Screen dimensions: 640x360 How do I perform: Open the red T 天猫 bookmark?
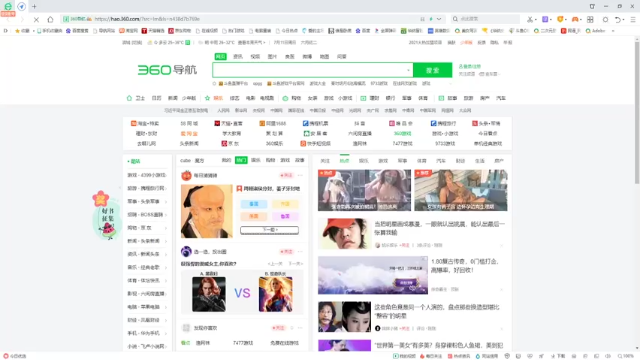click(153, 31)
